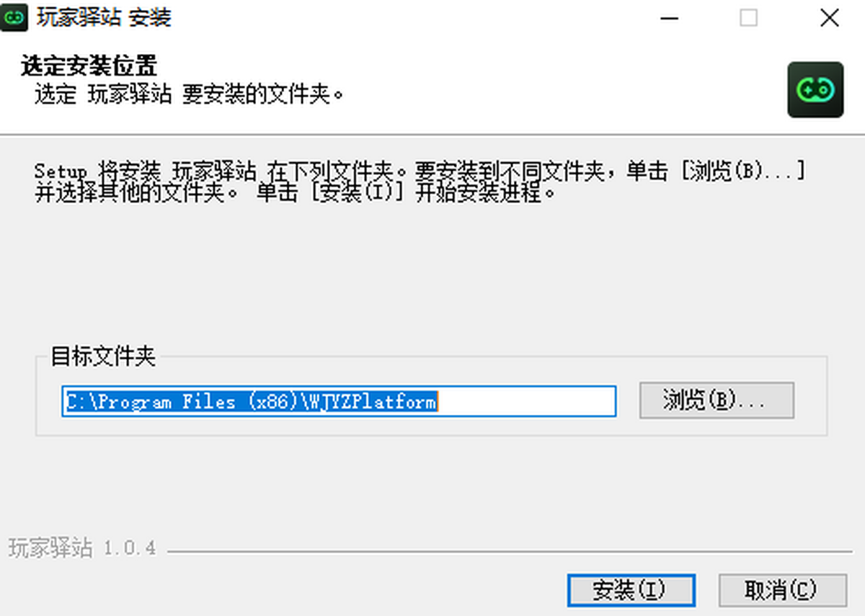This screenshot has height=616, width=865.
Task: Click the 浏览(B)... button
Action: click(x=717, y=401)
